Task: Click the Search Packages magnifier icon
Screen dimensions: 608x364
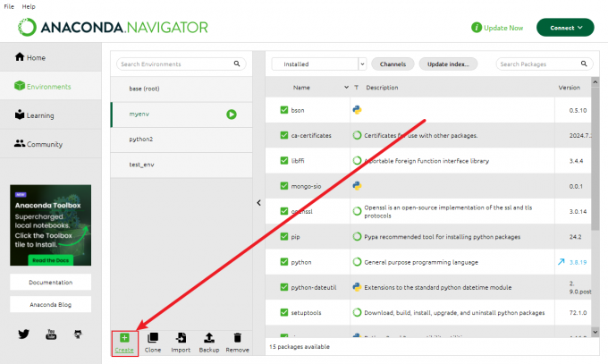Action: tap(584, 63)
